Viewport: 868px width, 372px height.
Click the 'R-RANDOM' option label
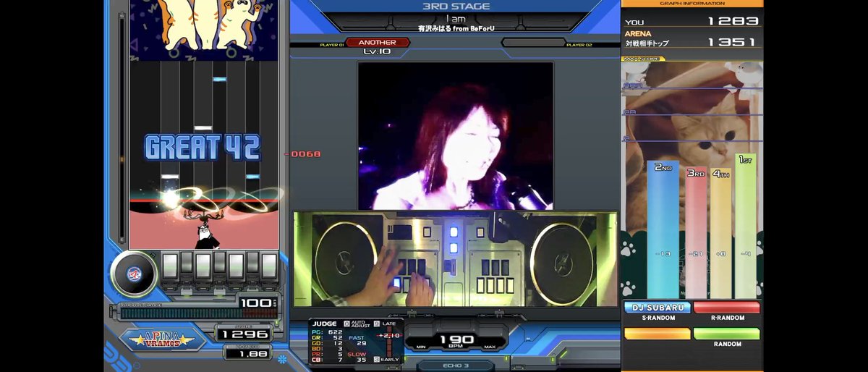[728, 318]
